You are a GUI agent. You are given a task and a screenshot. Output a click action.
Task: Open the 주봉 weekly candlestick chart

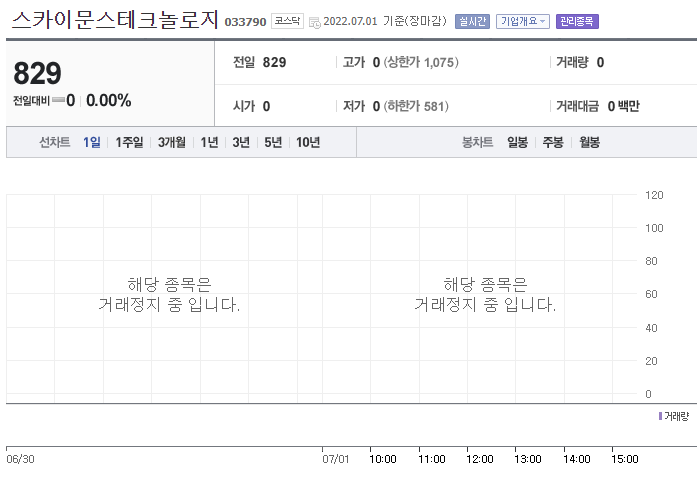tap(553, 142)
